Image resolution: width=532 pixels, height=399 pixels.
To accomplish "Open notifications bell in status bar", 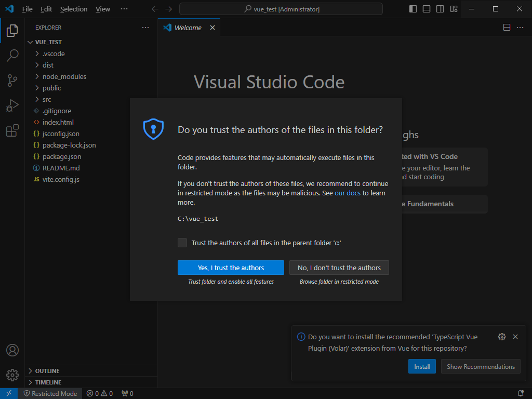I will 521,394.
